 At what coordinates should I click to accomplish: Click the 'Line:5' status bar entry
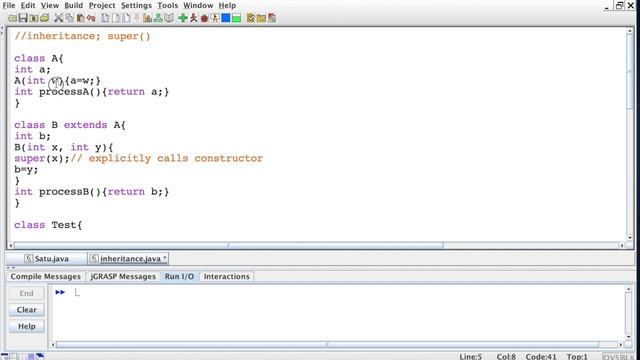[471, 357]
